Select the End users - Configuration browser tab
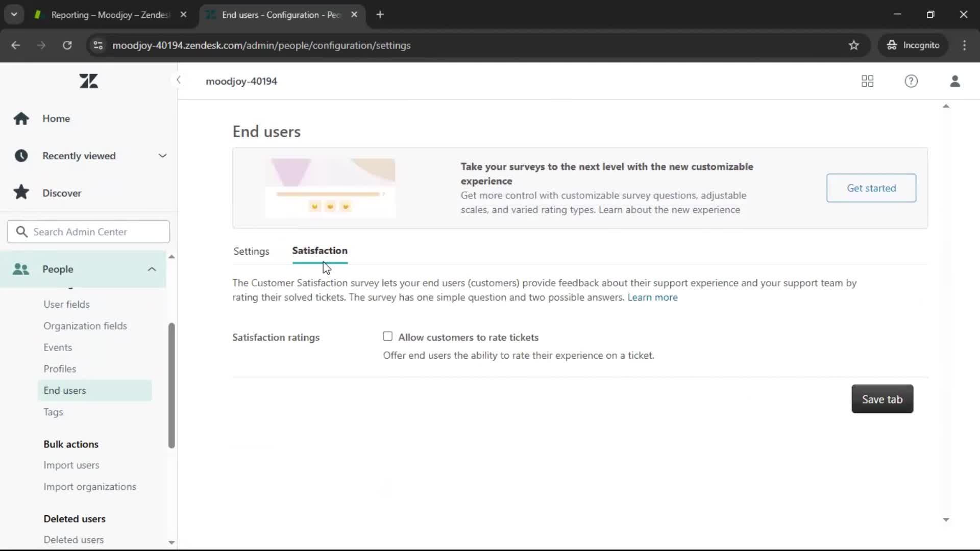This screenshot has height=551, width=980. pos(281,15)
